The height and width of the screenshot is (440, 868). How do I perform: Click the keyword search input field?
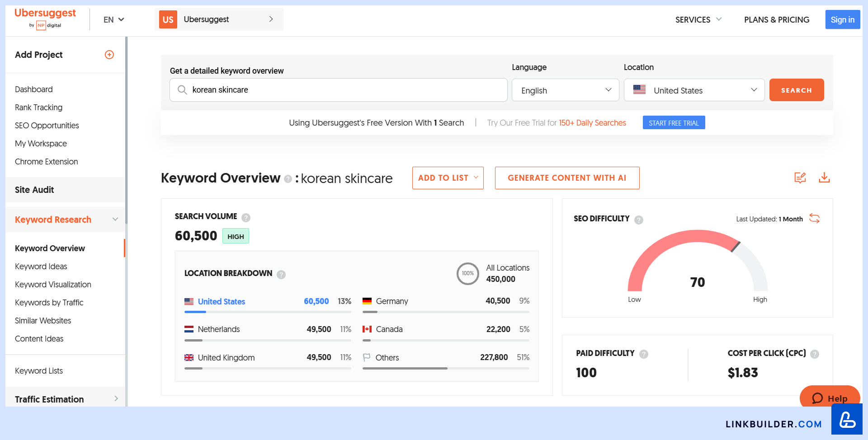tap(339, 90)
